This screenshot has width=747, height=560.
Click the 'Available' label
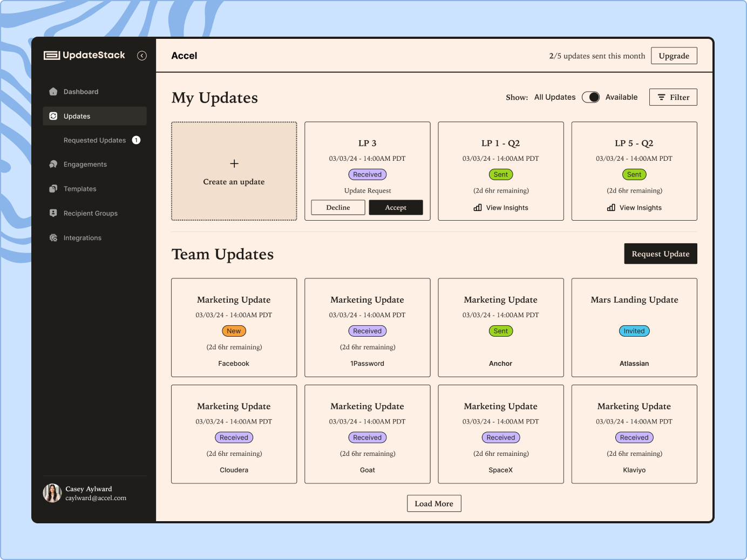click(621, 97)
